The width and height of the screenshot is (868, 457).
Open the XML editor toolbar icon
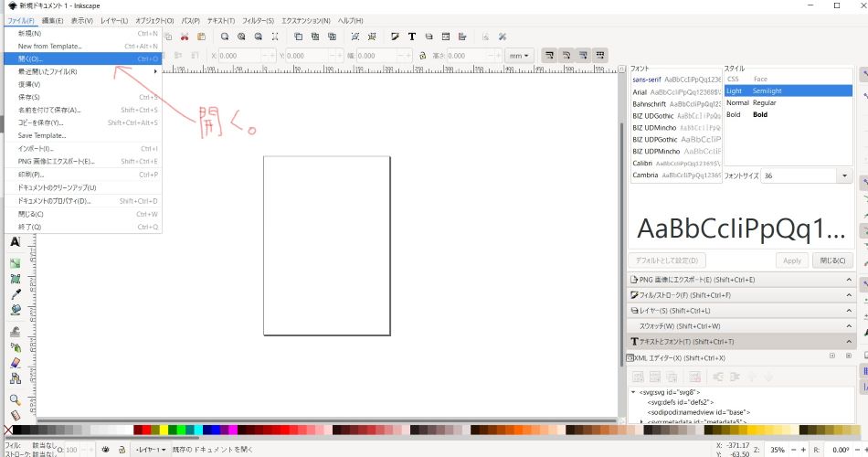pos(446,37)
